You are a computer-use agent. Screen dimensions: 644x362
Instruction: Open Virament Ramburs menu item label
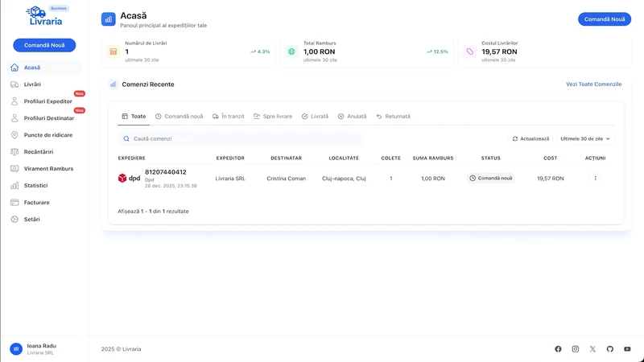pyautogui.click(x=48, y=169)
